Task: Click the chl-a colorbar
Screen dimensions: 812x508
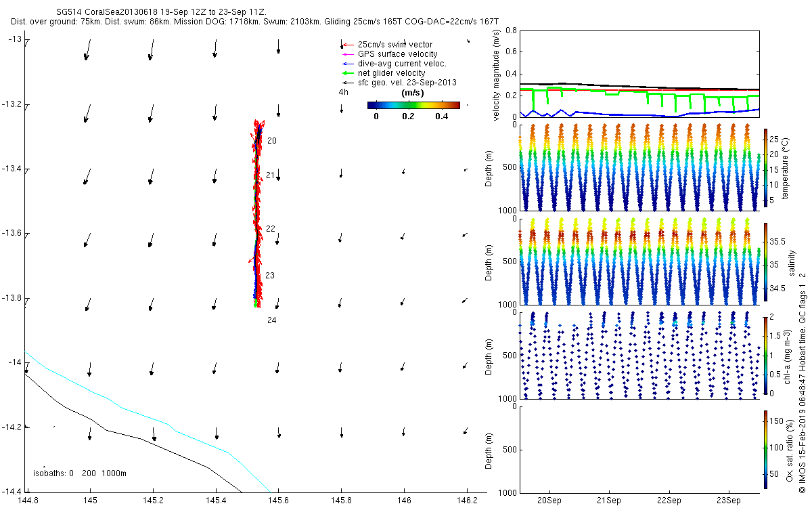Action: pyautogui.click(x=765, y=356)
